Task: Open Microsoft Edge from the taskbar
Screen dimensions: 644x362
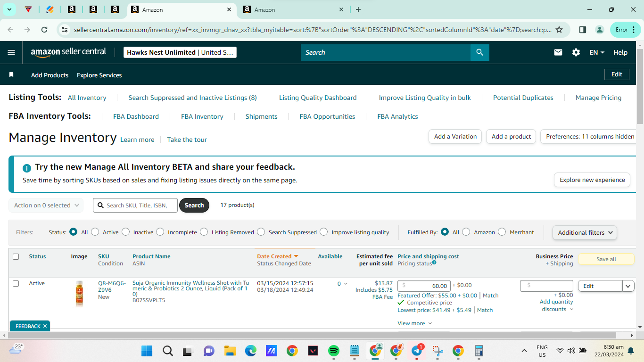Action: (250, 351)
